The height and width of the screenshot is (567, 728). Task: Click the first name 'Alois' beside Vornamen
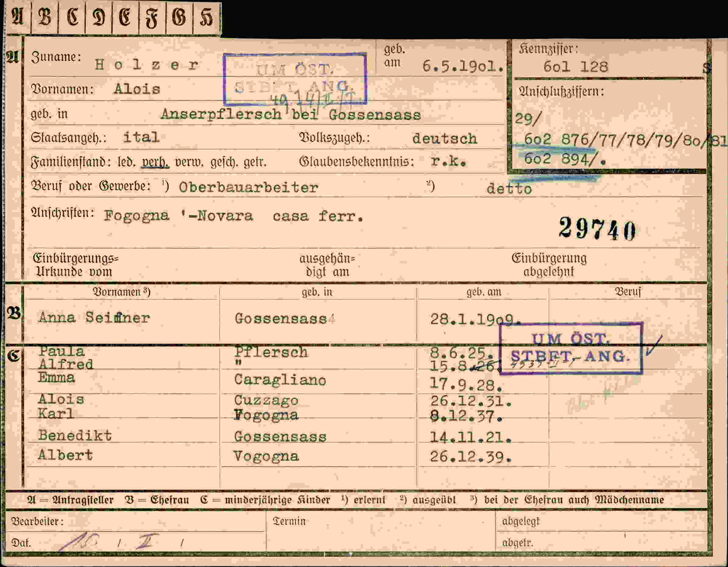(x=137, y=89)
